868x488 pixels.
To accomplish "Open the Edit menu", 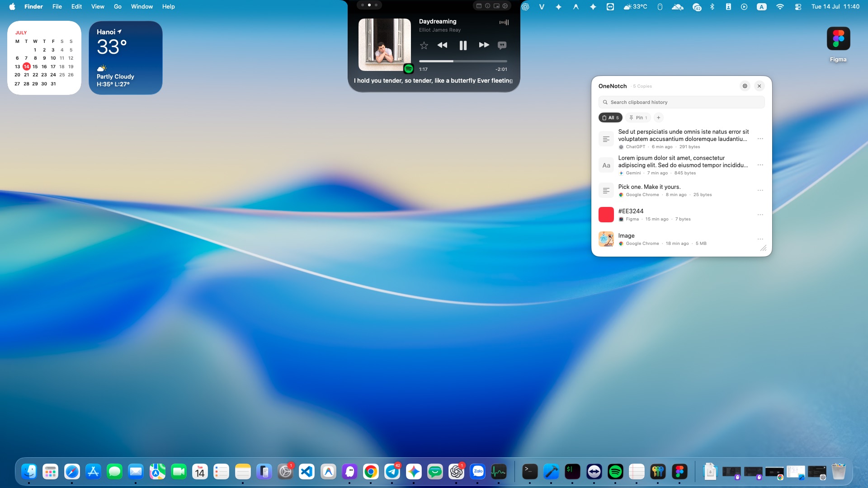I will [76, 6].
